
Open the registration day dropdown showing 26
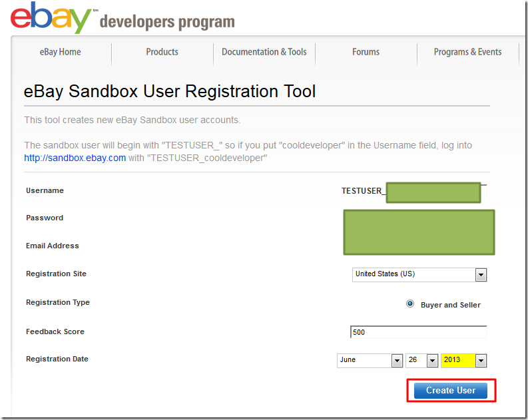[421, 361]
